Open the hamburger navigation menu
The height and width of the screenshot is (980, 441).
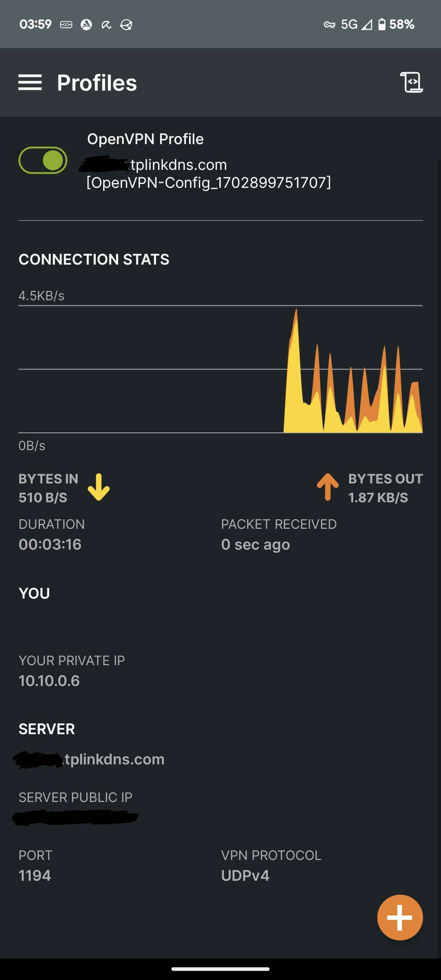[30, 82]
